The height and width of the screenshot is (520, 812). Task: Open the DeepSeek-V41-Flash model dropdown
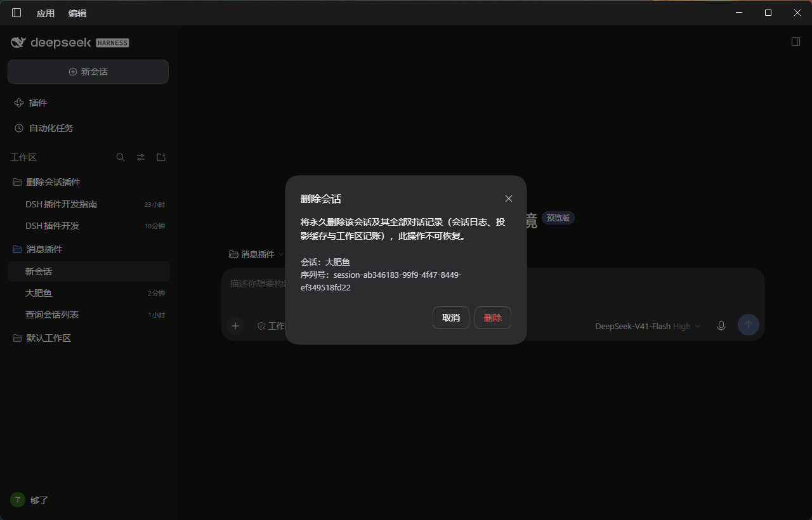[x=648, y=326]
